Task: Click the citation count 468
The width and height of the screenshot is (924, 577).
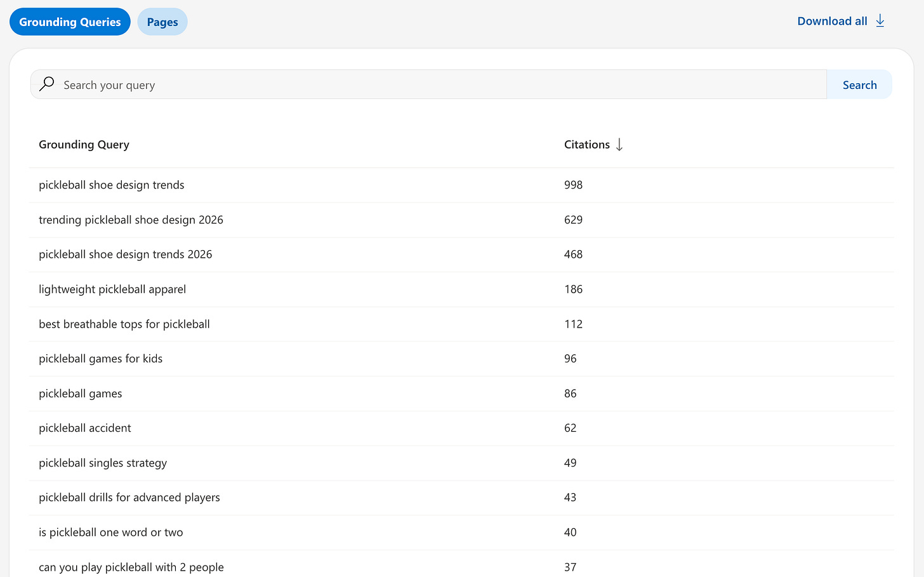Action: coord(573,255)
